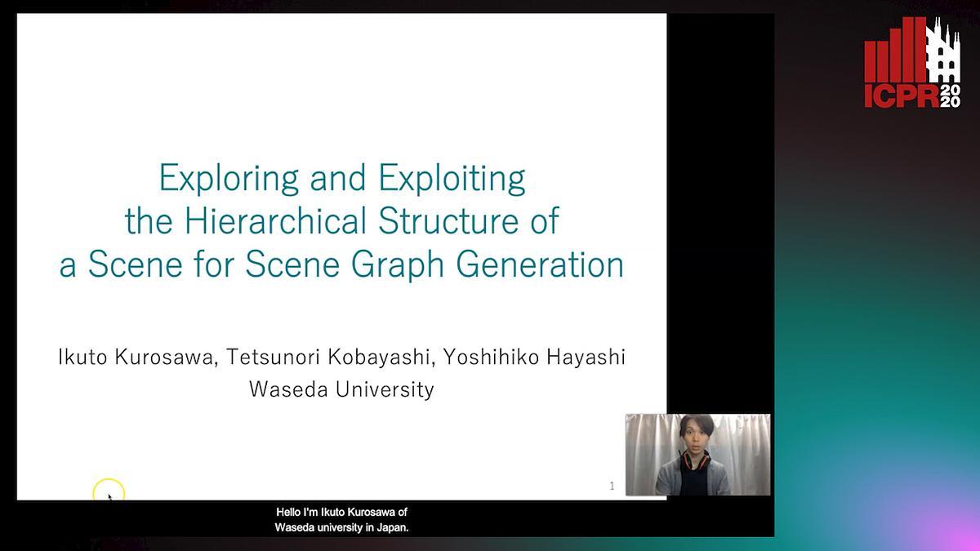The height and width of the screenshot is (551, 980).
Task: Click the 2020 year mark in logo
Action: pos(950,96)
